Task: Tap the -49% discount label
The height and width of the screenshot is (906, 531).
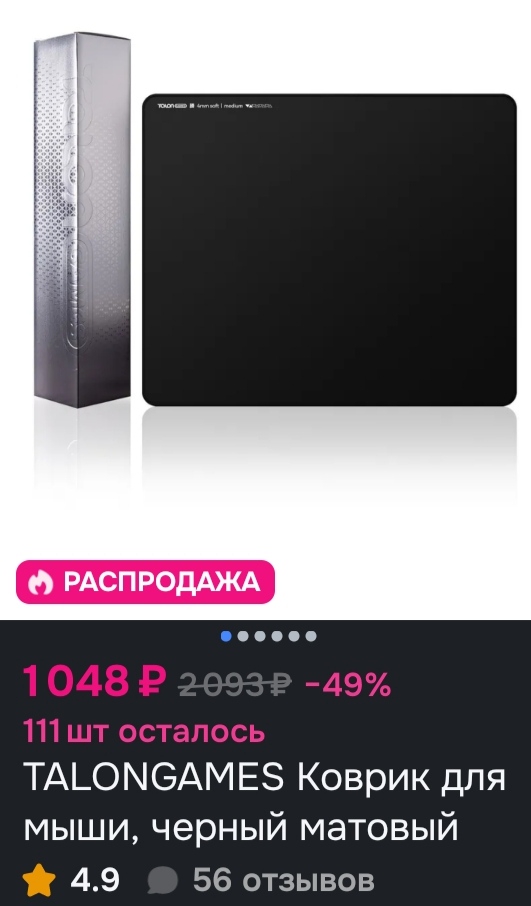Action: (348, 685)
